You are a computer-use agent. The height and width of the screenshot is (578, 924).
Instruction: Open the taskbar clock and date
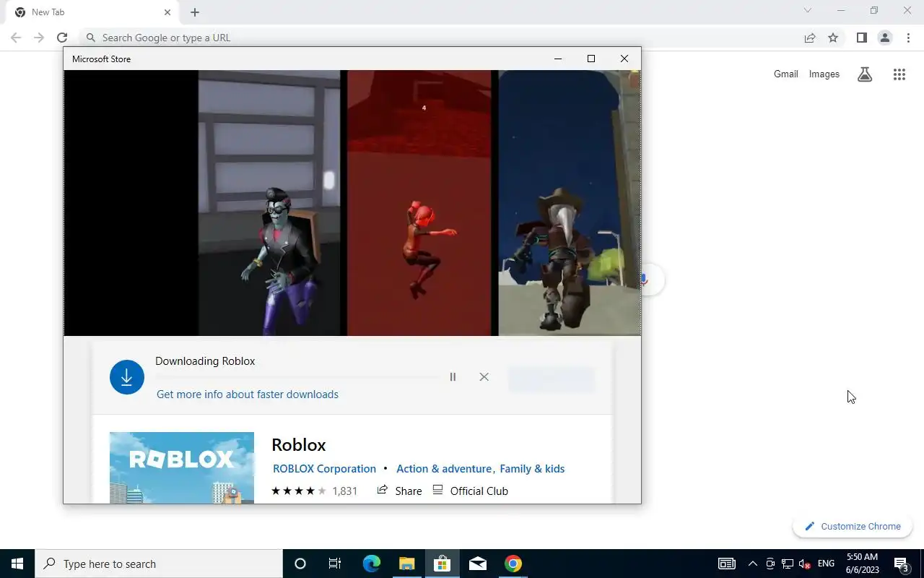click(x=862, y=564)
